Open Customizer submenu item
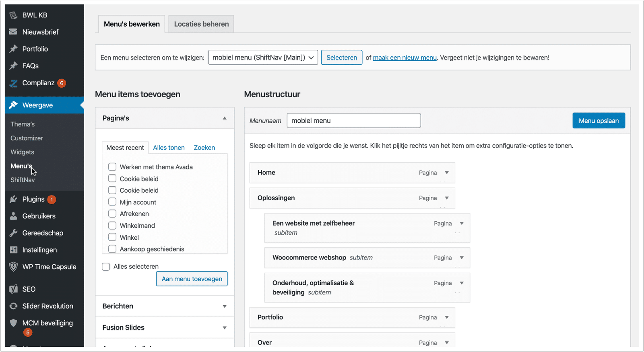 [27, 138]
